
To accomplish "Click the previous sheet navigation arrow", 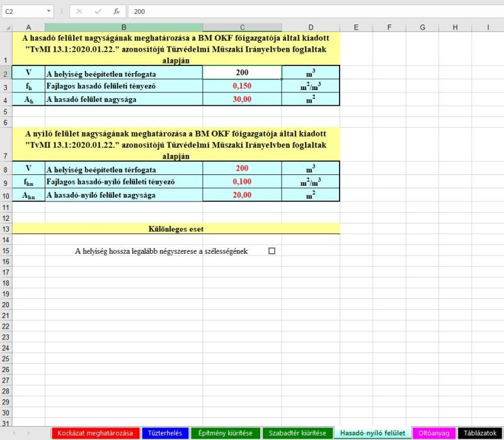I will (x=14, y=433).
